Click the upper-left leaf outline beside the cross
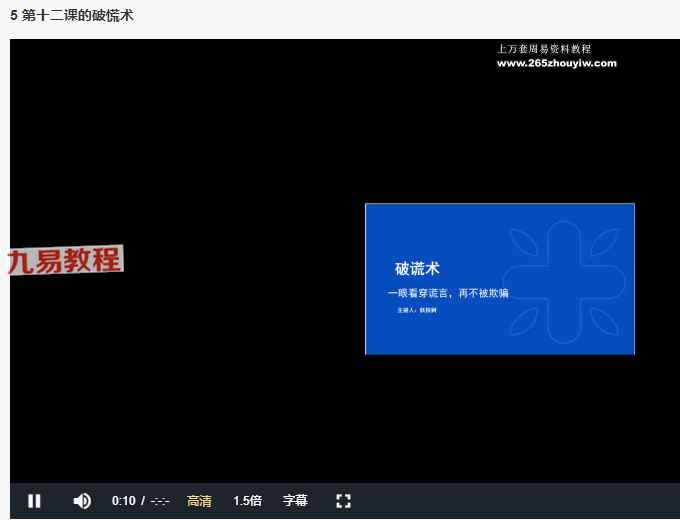The height and width of the screenshot is (520, 680). point(522,241)
